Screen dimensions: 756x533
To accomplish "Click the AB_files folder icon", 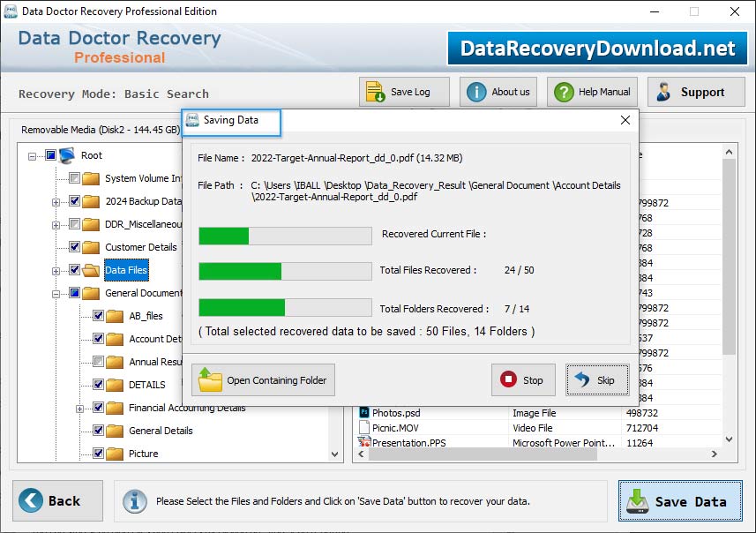I will pyautogui.click(x=115, y=316).
